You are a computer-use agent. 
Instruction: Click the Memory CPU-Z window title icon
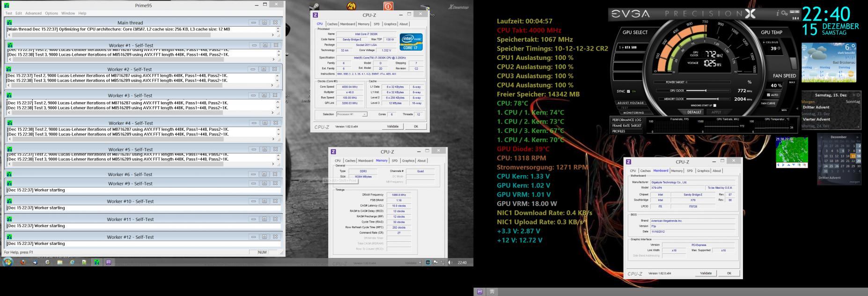coord(333,151)
